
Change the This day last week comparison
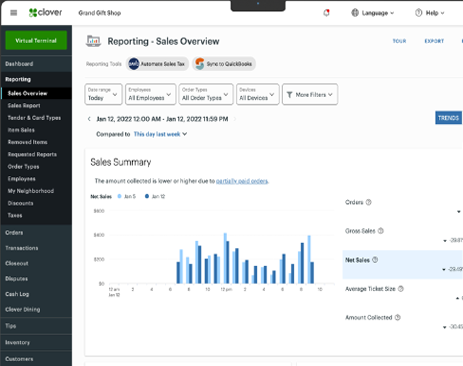click(x=160, y=134)
